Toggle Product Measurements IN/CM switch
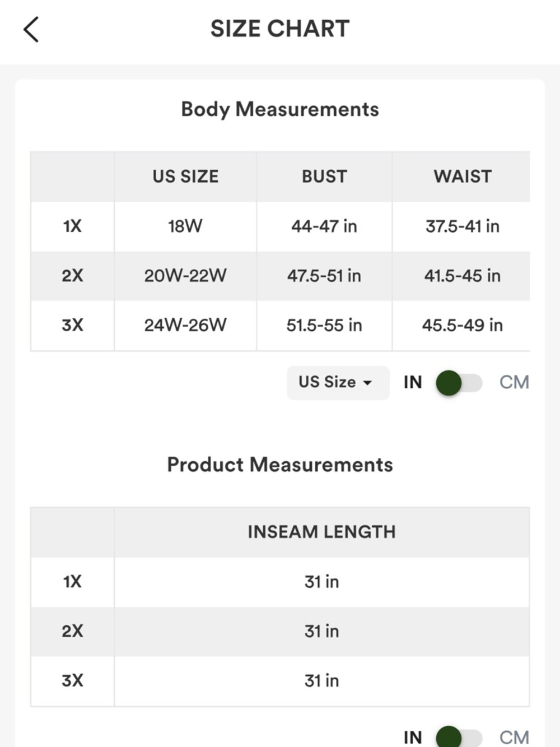This screenshot has width=560, height=747. pyautogui.click(x=459, y=736)
